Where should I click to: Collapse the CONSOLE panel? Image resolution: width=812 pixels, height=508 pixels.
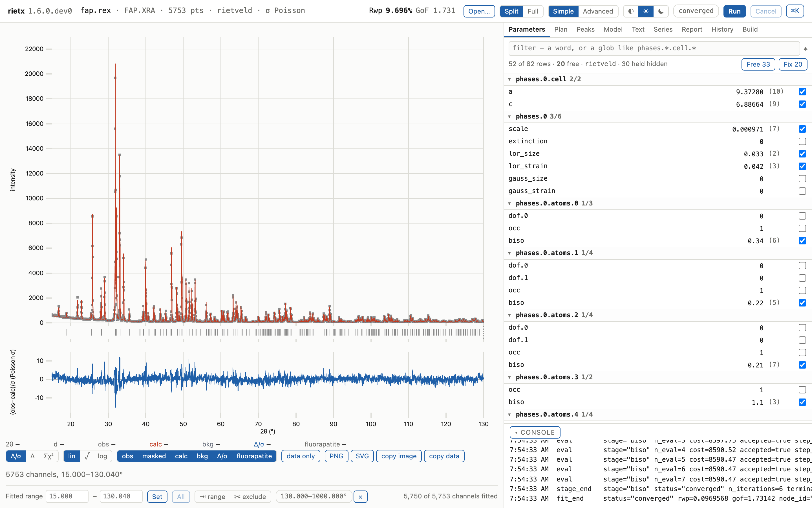point(535,432)
